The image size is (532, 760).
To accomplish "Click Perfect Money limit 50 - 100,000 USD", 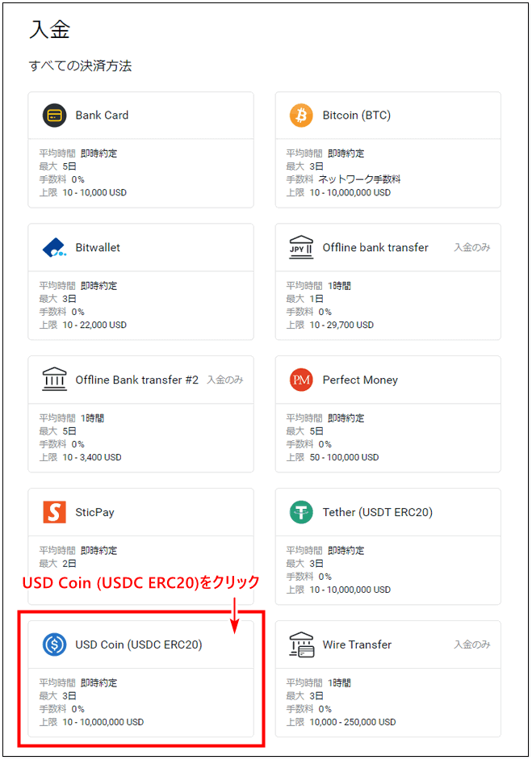I will click(345, 457).
